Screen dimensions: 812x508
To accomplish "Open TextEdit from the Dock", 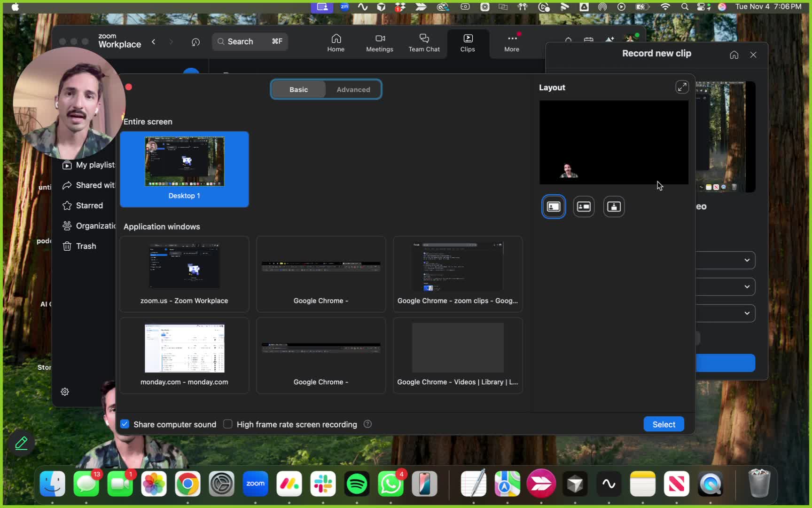I will pos(473,484).
